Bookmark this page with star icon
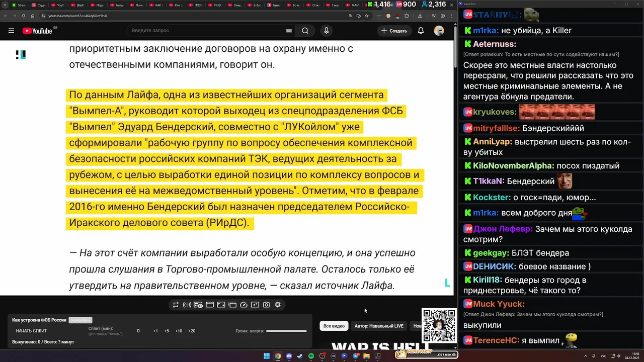 (x=367, y=16)
